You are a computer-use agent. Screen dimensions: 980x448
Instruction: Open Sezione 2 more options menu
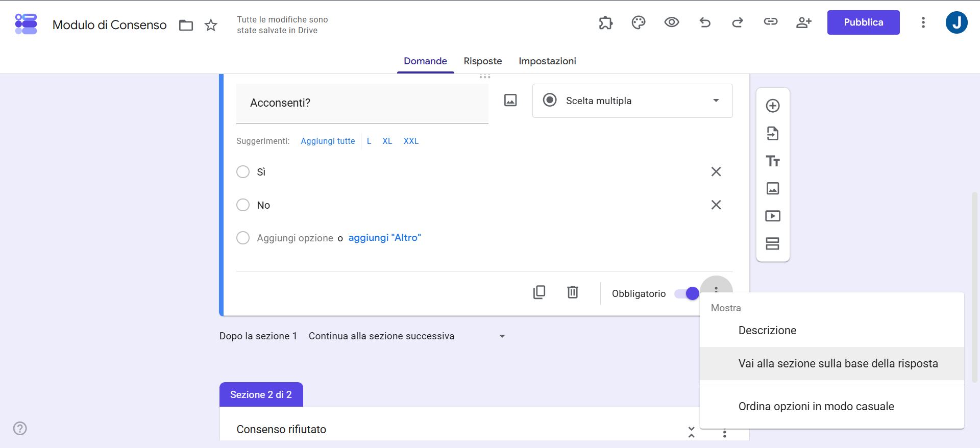coord(724,434)
